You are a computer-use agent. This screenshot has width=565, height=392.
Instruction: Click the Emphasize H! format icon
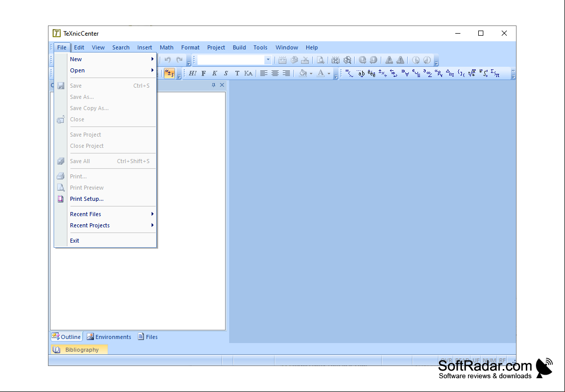click(x=192, y=73)
